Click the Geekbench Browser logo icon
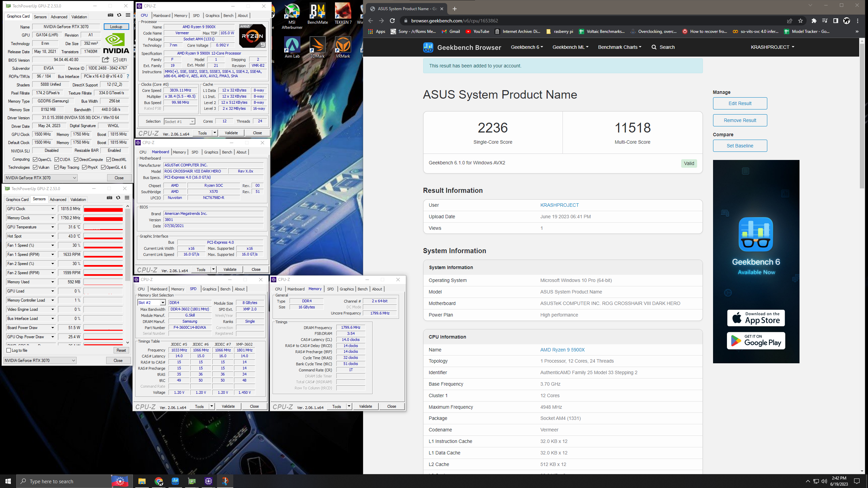Viewport: 868px width, 488px height. click(428, 47)
